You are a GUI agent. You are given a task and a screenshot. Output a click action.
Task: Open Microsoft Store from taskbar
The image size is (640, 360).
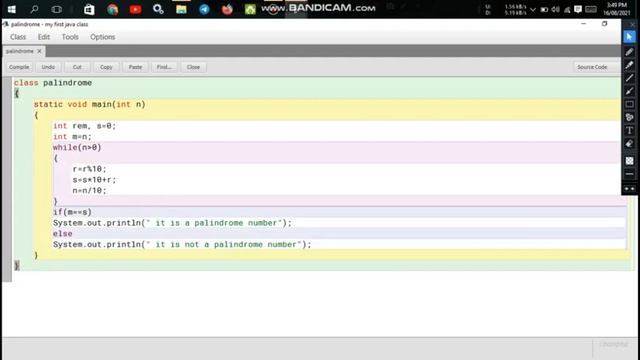(x=89, y=9)
